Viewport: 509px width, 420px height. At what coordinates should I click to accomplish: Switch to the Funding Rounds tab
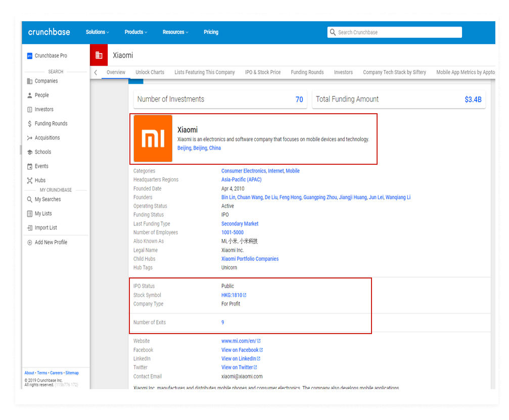pyautogui.click(x=307, y=72)
